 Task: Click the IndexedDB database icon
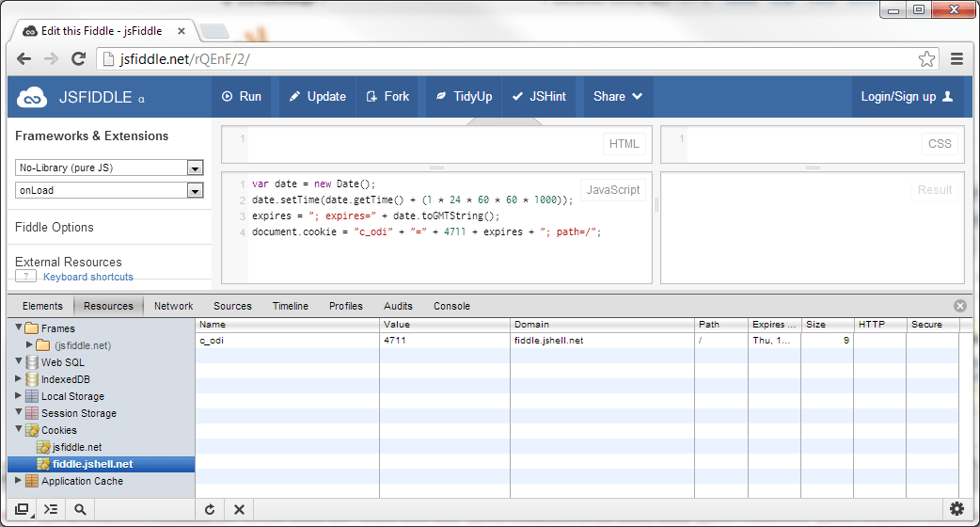click(32, 379)
